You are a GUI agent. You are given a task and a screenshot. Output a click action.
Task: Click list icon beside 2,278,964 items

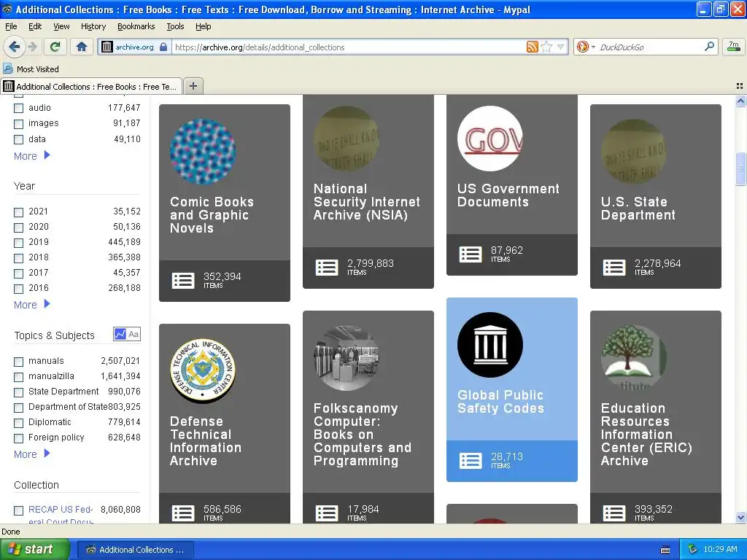[614, 267]
